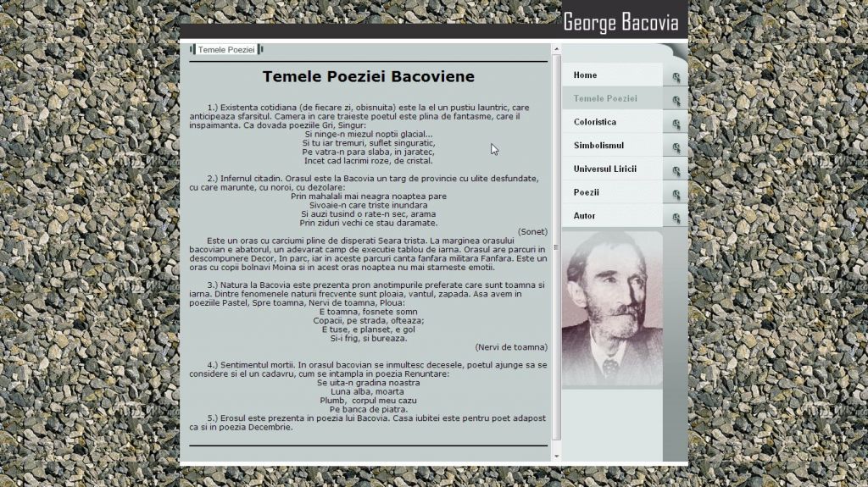Go to the Coloristica section
The image size is (868, 487).
(x=594, y=122)
